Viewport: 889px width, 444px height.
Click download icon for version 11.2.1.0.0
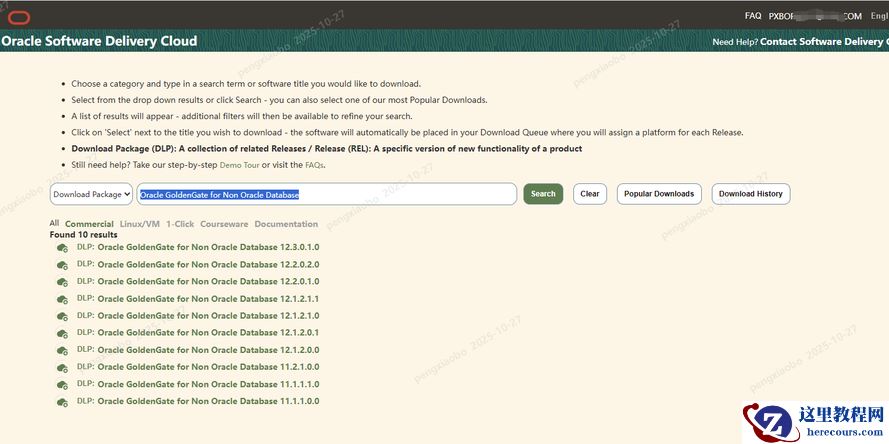click(x=62, y=367)
